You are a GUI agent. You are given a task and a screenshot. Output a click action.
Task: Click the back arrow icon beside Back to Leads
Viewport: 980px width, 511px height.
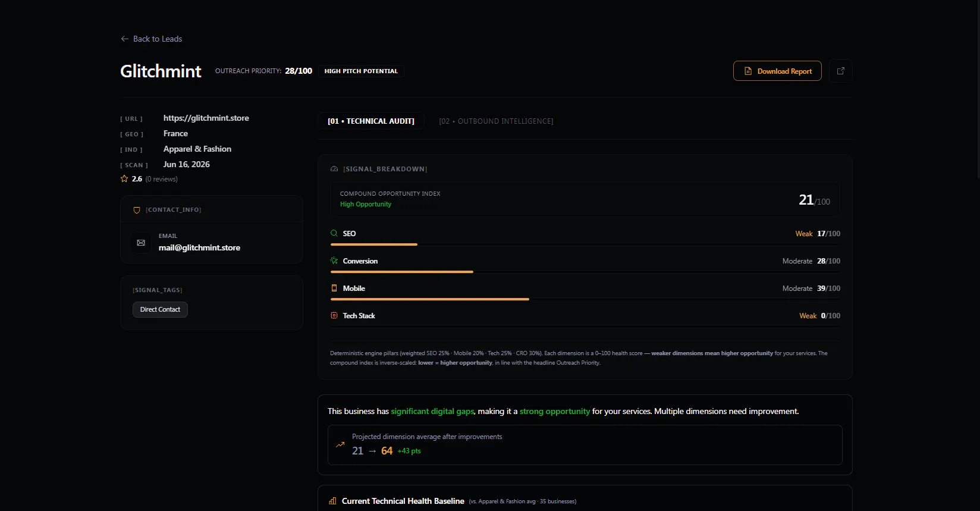click(x=125, y=39)
